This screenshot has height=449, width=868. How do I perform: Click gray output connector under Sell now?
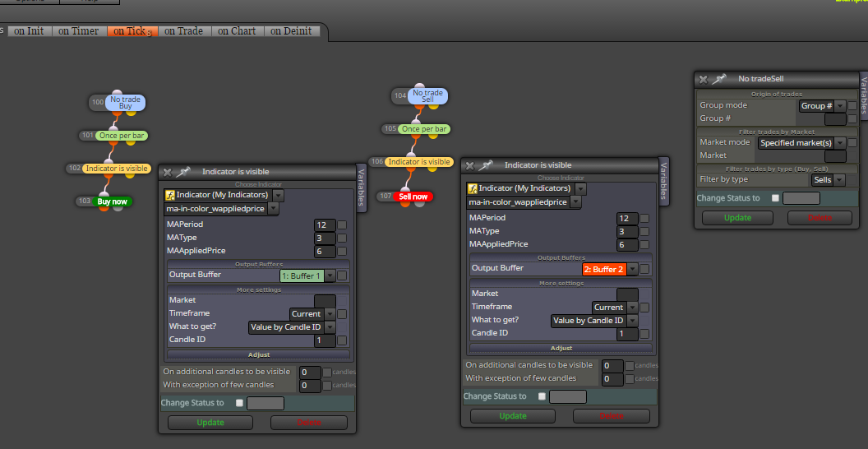pos(419,202)
